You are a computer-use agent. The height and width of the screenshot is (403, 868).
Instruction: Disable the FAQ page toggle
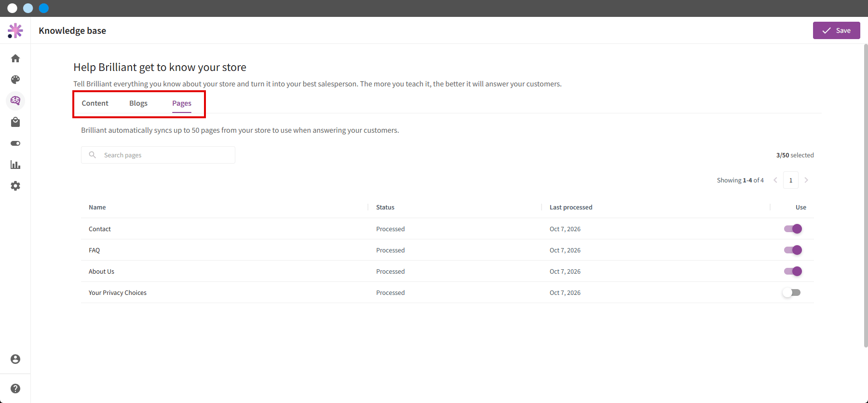tap(793, 250)
